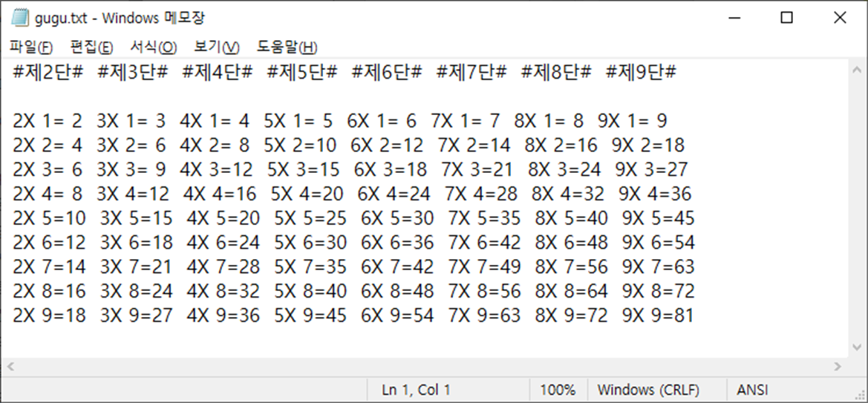This screenshot has height=403, width=868.
Task: Click the '#제6단#' header text
Action: [x=387, y=73]
